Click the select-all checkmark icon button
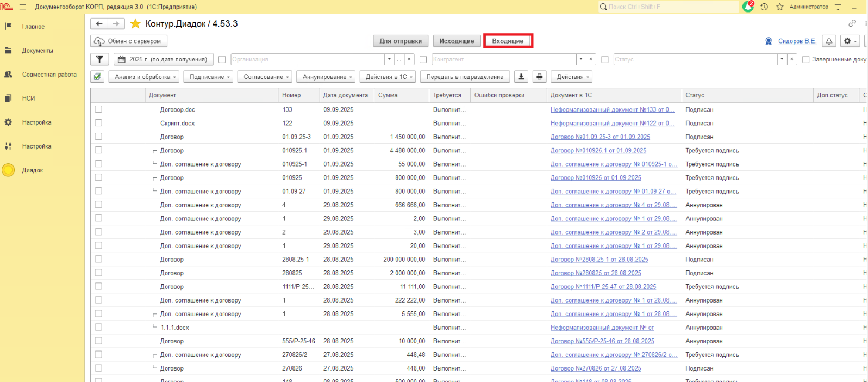The height and width of the screenshot is (382, 868). click(x=97, y=77)
